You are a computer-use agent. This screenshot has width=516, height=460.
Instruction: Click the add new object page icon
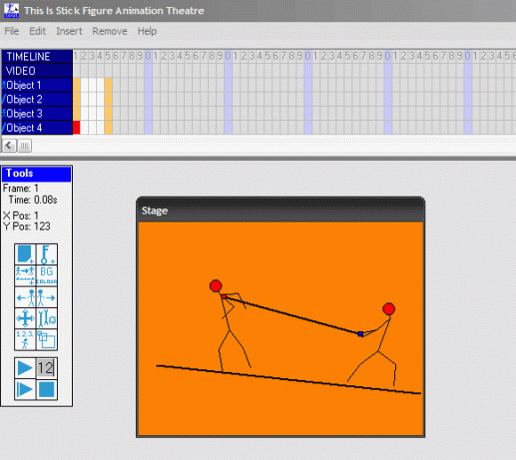pyautogui.click(x=25, y=254)
